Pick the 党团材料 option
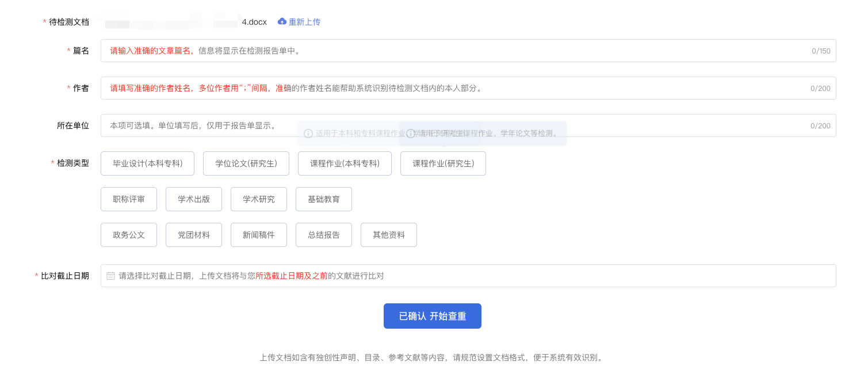 pos(194,235)
